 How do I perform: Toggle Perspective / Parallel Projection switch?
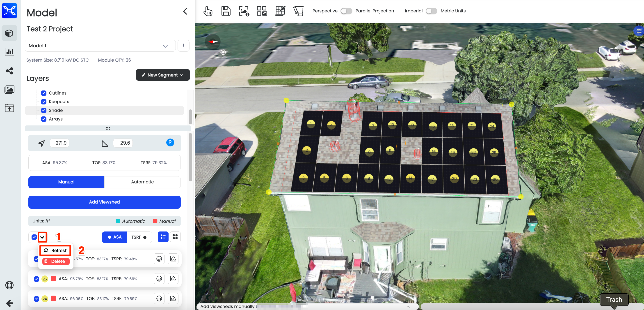coord(346,11)
